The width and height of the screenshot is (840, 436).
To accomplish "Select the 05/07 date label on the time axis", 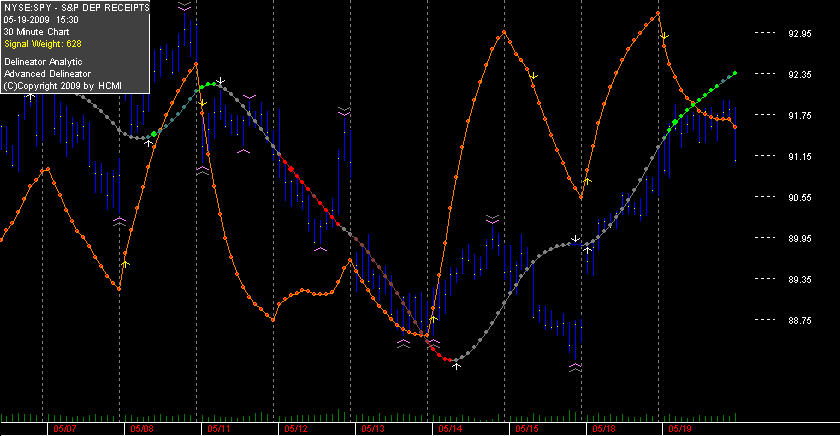I will pos(64,429).
